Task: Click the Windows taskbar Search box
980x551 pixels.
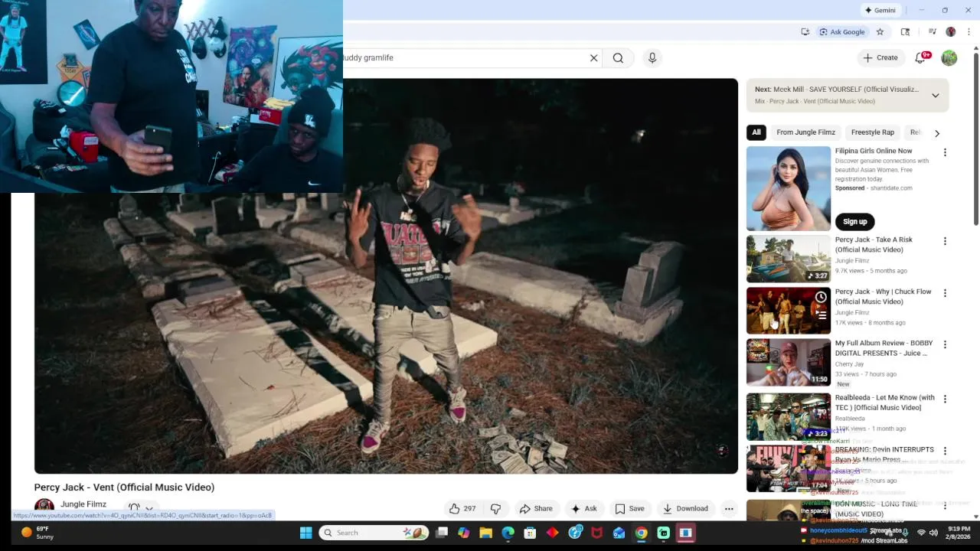Action: tap(374, 533)
